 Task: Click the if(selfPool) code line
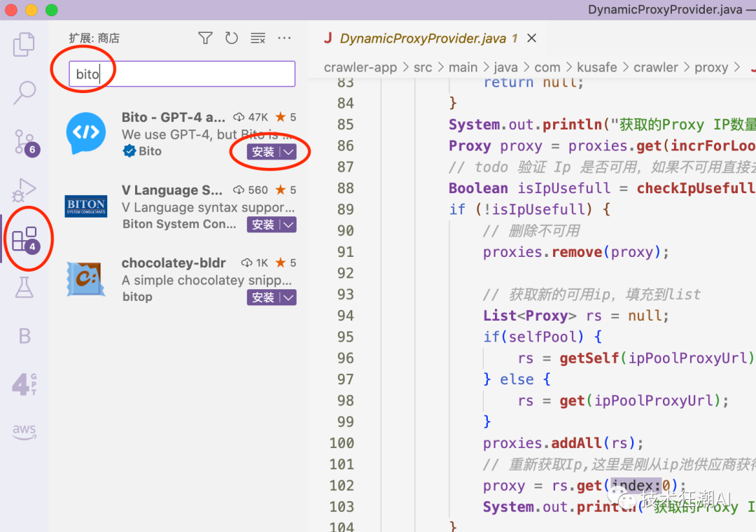(x=542, y=337)
